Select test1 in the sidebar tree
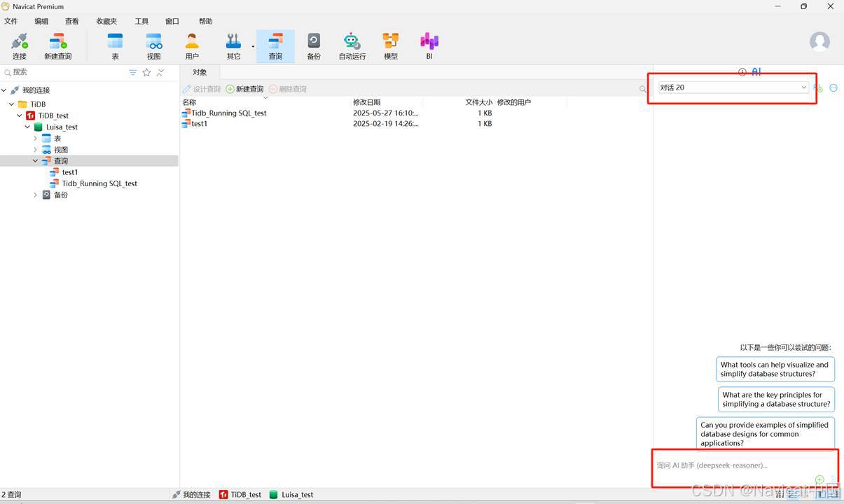 point(70,172)
